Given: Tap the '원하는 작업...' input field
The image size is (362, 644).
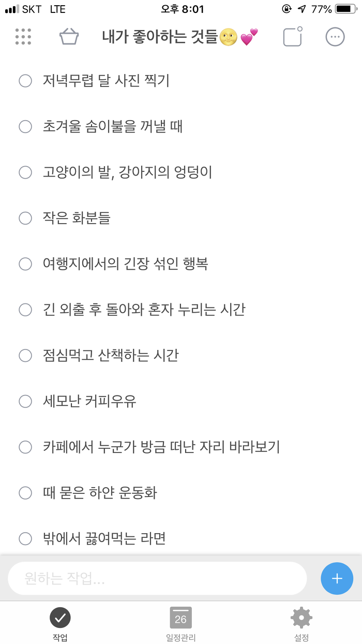Looking at the screenshot, I should [157, 578].
